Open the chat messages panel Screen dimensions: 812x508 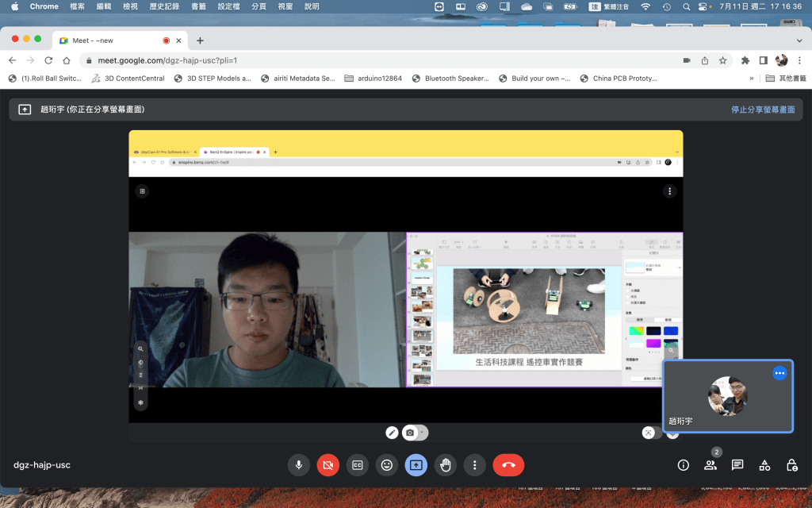coord(737,465)
